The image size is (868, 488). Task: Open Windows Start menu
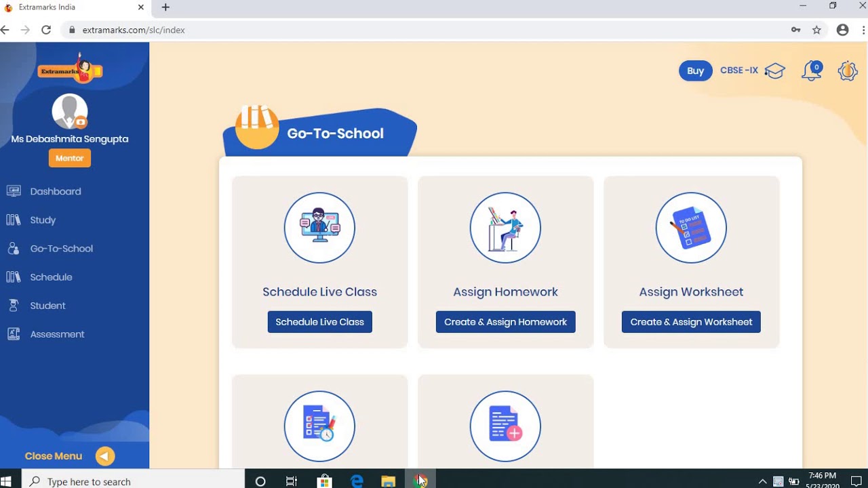6,481
